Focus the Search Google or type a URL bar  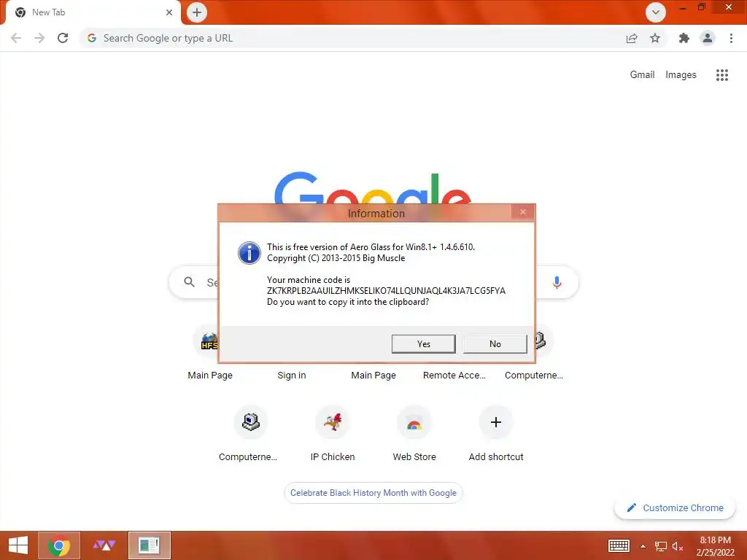click(352, 38)
